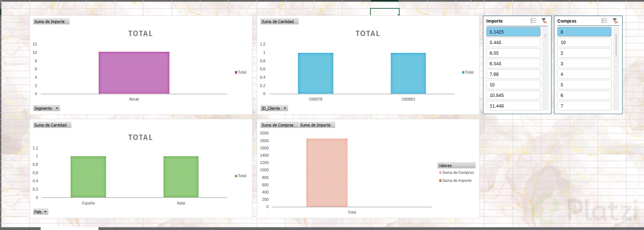Select 3 in Compras slicer
This screenshot has height=230, width=644.
584,63
